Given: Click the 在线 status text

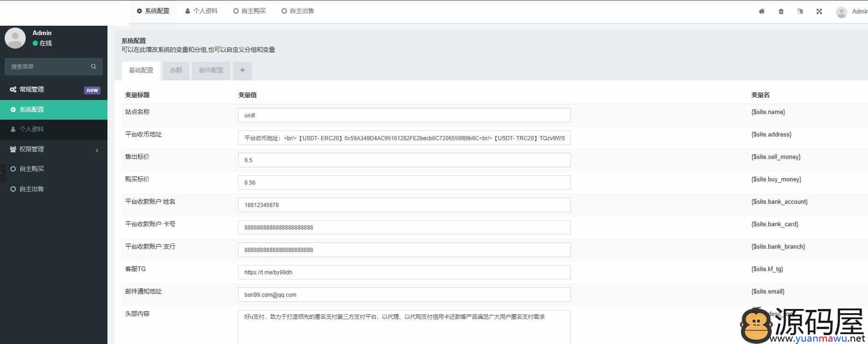Looking at the screenshot, I should coord(45,43).
